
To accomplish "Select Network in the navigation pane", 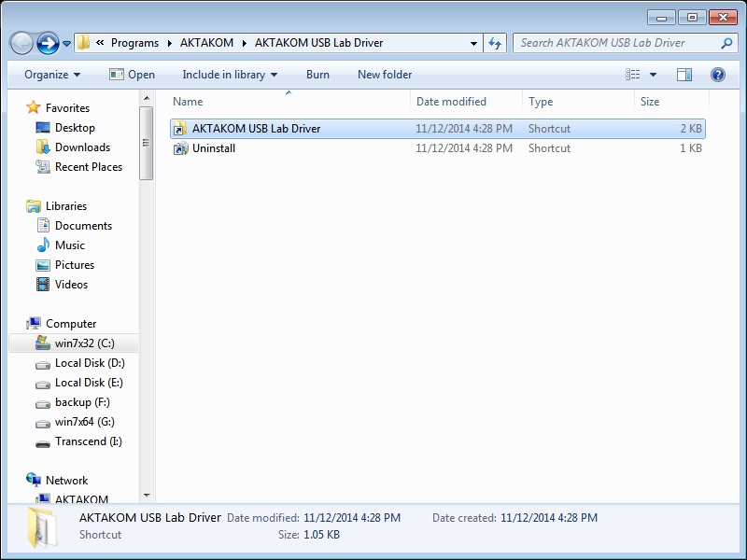I will pos(66,481).
